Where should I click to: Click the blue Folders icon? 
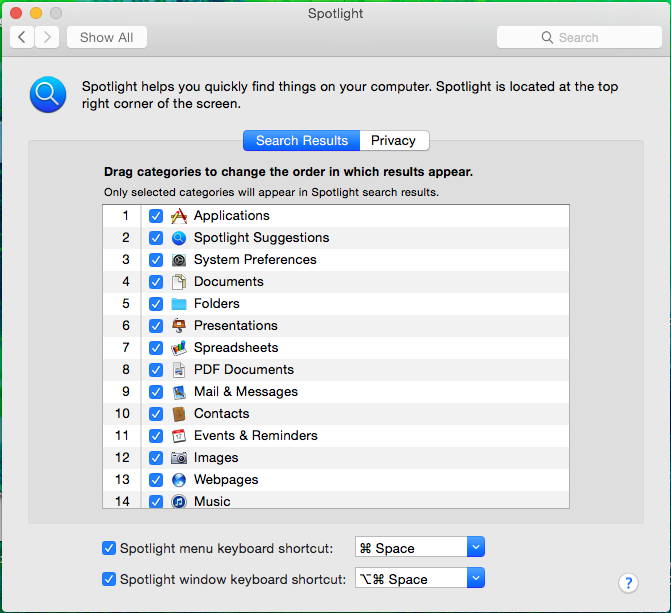(x=179, y=304)
